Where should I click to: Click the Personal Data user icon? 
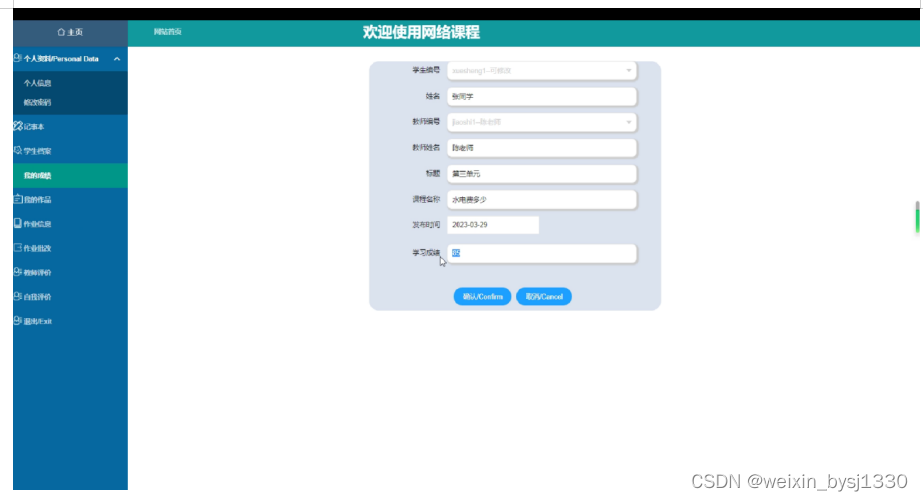tap(18, 58)
